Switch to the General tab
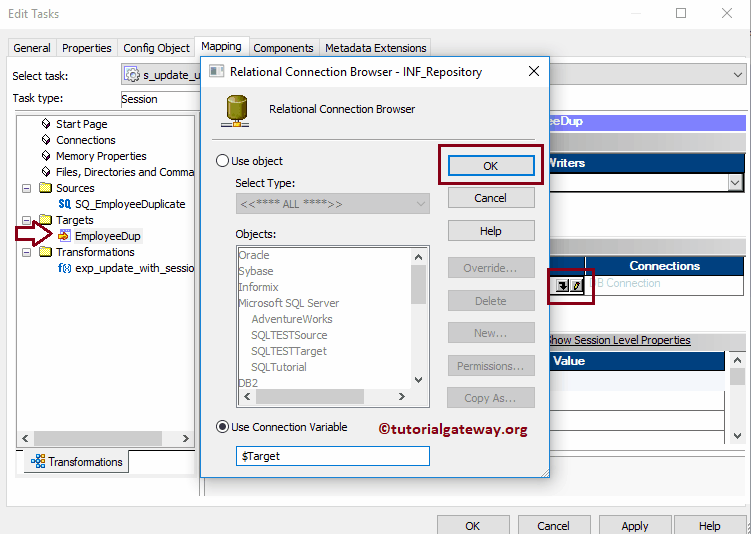The width and height of the screenshot is (751, 534). coord(32,48)
